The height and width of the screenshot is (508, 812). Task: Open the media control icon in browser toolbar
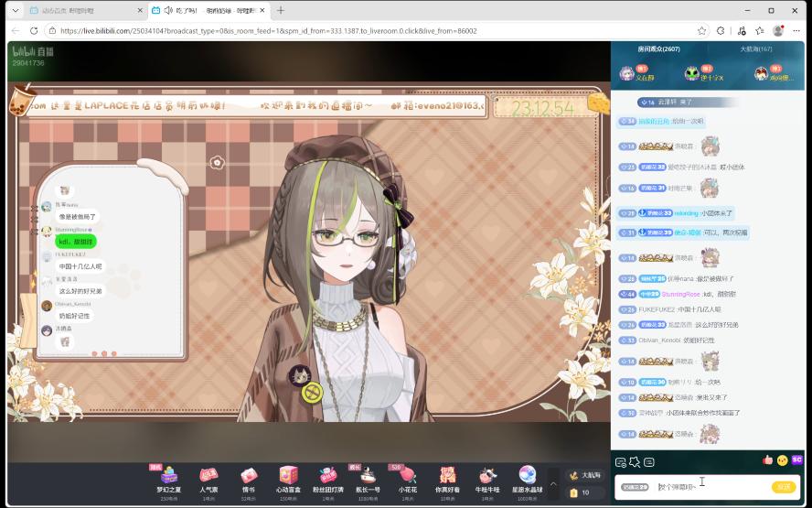[x=742, y=31]
